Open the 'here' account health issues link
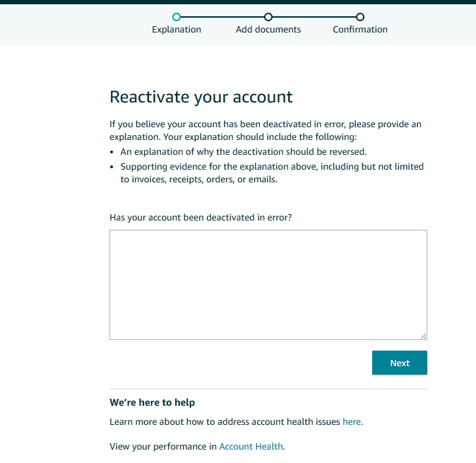 (352, 422)
